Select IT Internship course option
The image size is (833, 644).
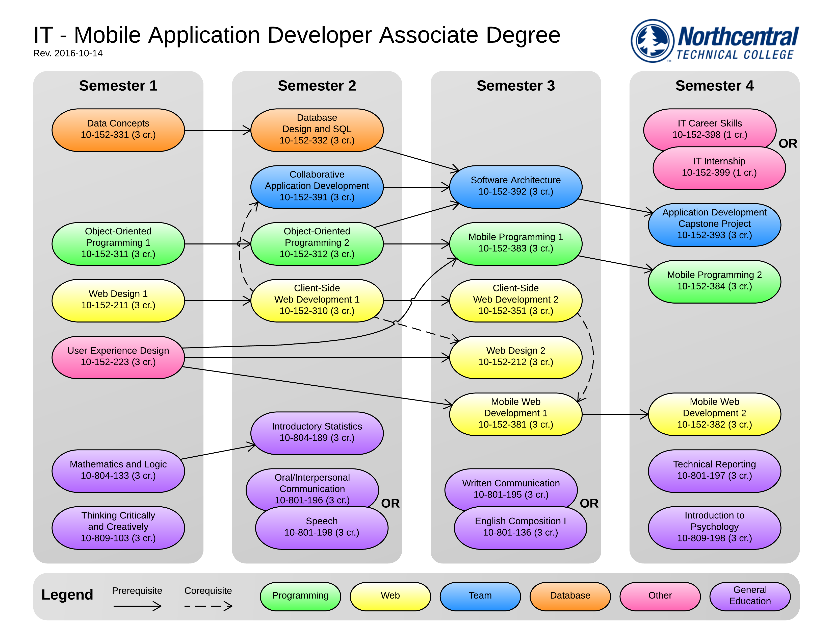point(719,170)
